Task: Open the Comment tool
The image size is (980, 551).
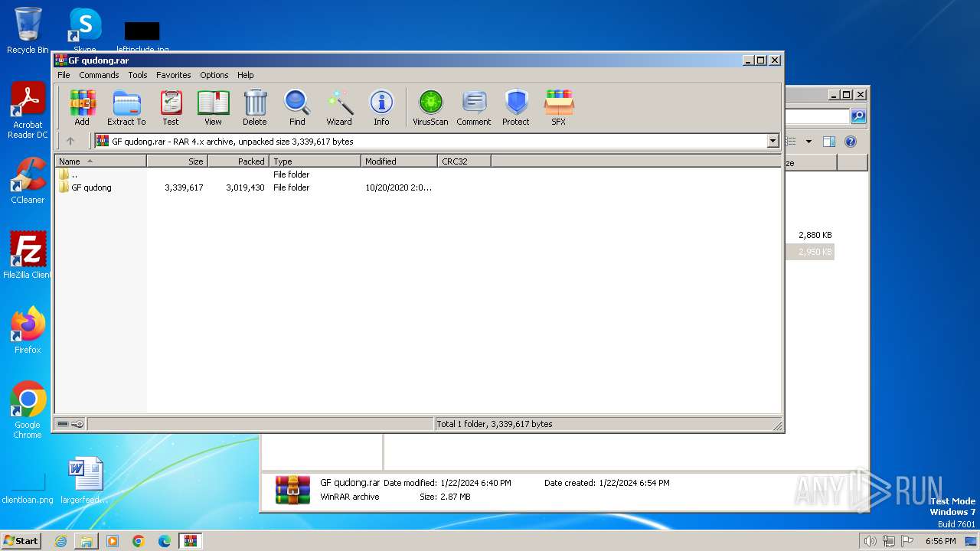Action: 474,108
